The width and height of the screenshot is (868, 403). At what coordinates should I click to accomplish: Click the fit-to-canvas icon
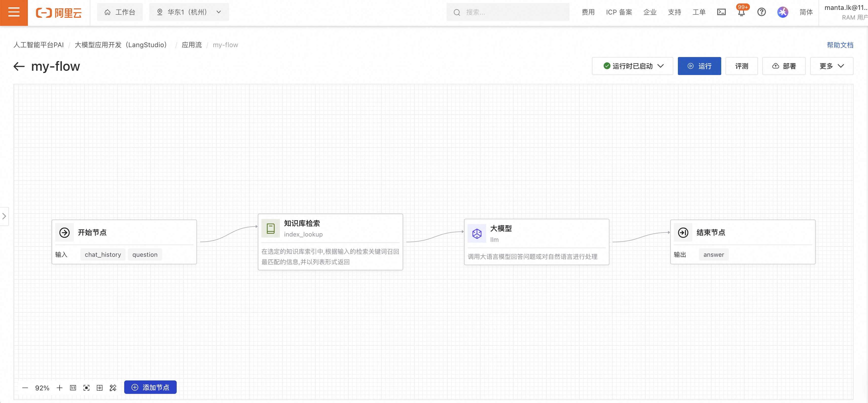tap(86, 388)
